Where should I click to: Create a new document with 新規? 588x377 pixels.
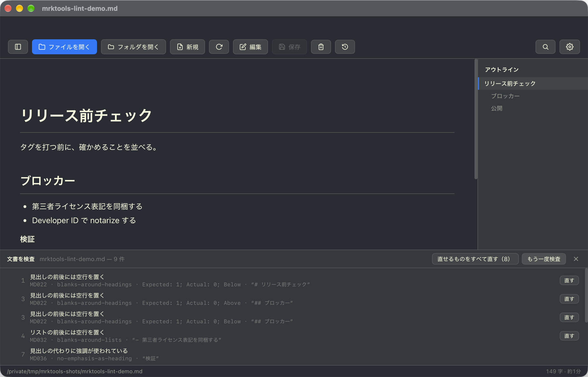187,47
